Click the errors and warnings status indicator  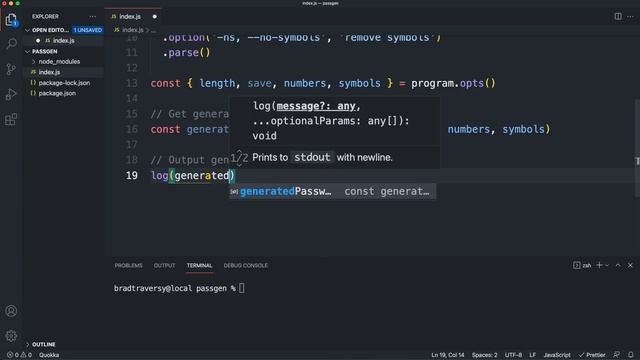pos(19,355)
